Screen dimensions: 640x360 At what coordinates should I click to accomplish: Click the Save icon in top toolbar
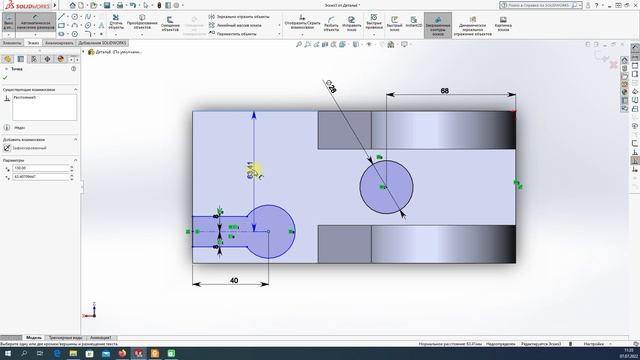pyautogui.click(x=107, y=5)
